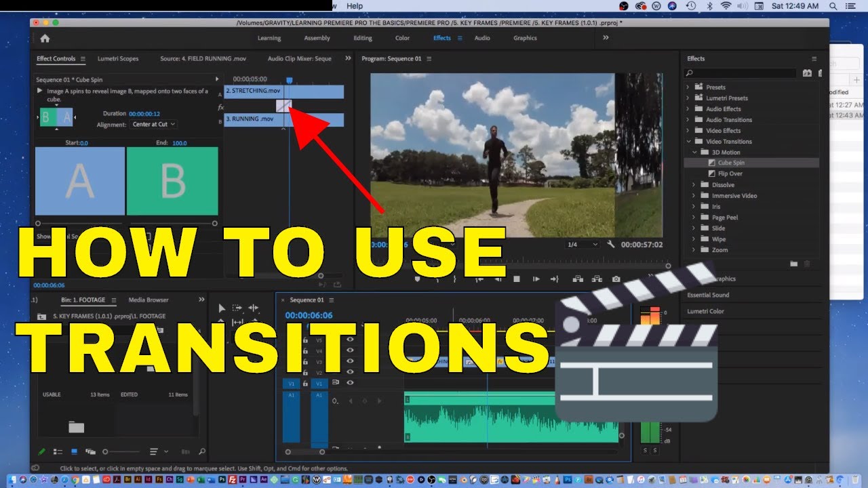The width and height of the screenshot is (868, 488).
Task: Click Step Forward one frame button
Action: (x=536, y=279)
